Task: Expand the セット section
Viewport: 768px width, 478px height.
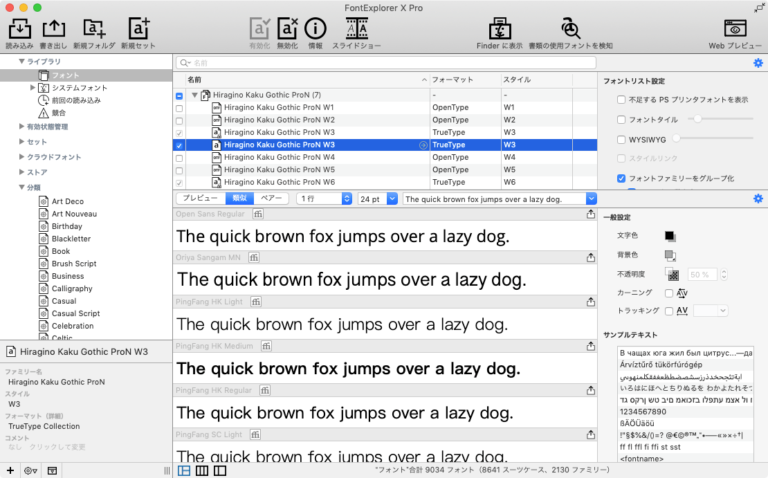Action: pos(22,142)
